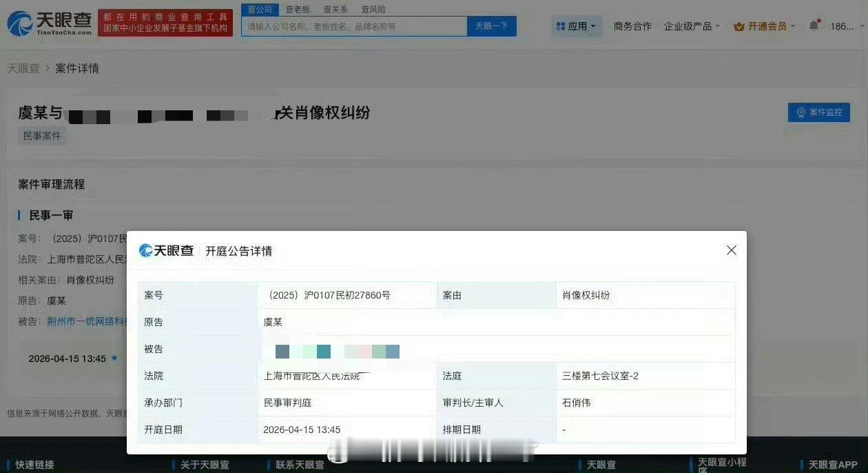Open 快速链接 footer section
Image resolution: width=868 pixels, height=473 pixels.
click(x=35, y=465)
